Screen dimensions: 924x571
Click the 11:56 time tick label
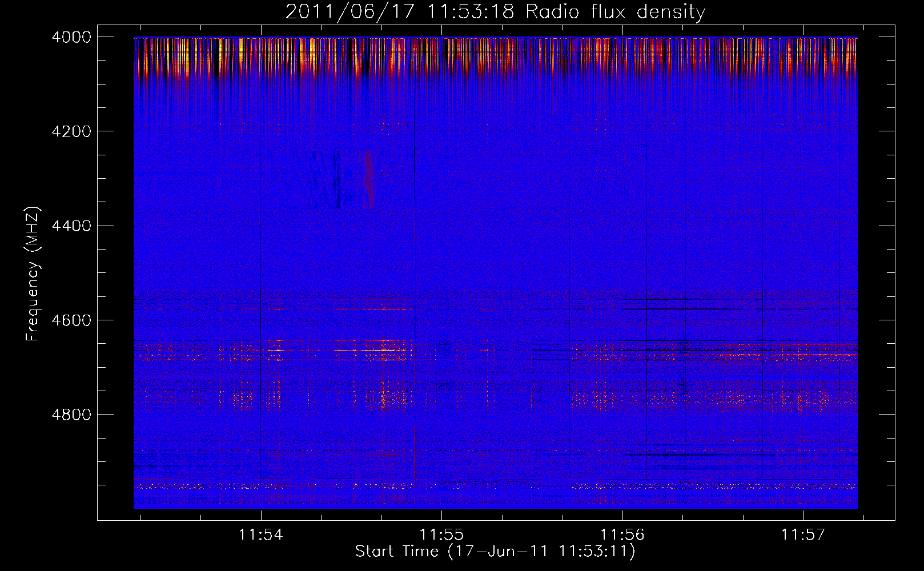(x=622, y=535)
